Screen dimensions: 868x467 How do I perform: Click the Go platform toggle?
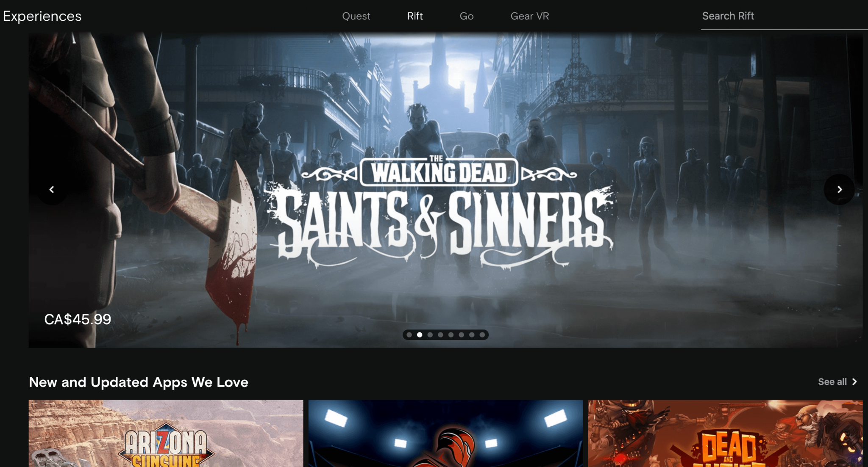(x=467, y=16)
